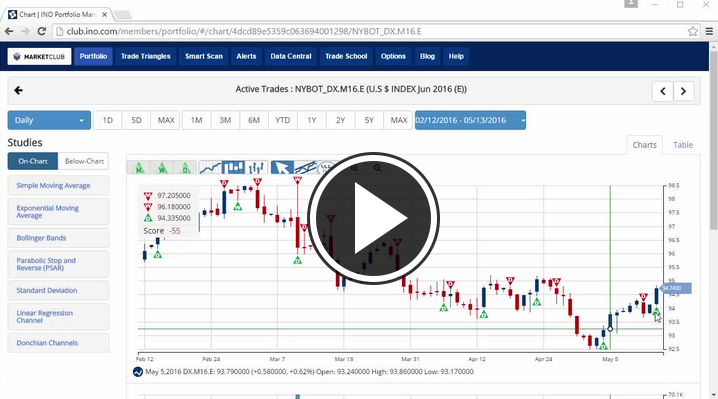
Task: Select the 5D intraday range
Action: pyautogui.click(x=136, y=120)
